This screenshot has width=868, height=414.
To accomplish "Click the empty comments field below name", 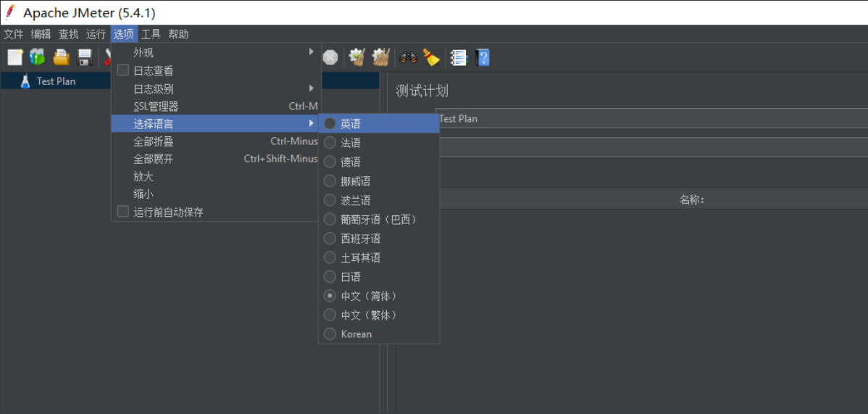I will (x=654, y=147).
